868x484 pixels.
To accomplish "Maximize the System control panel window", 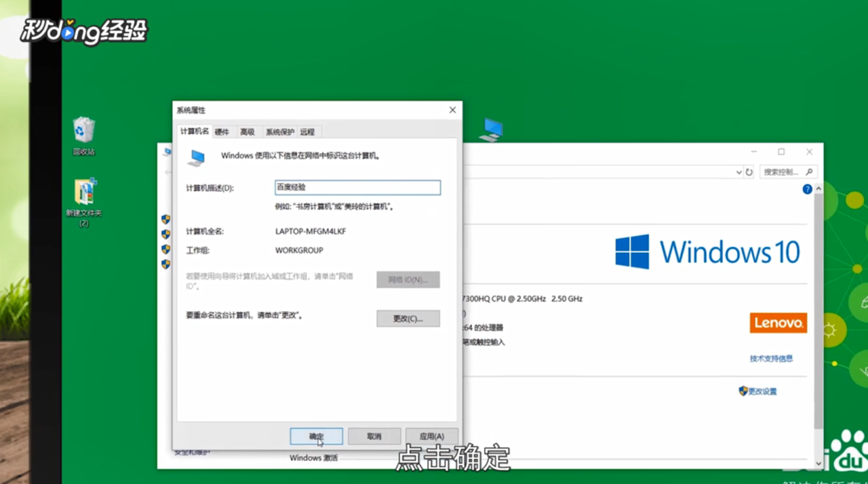I will click(x=781, y=152).
